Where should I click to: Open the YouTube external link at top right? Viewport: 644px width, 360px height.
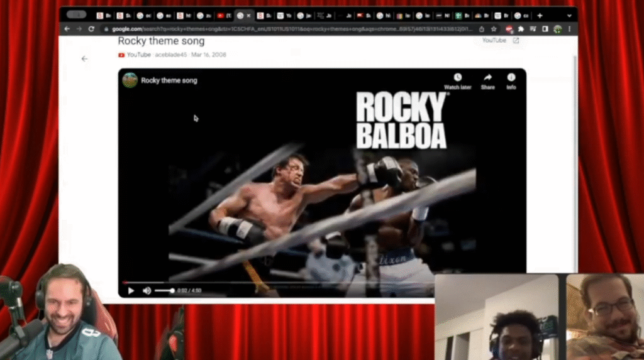(500, 40)
